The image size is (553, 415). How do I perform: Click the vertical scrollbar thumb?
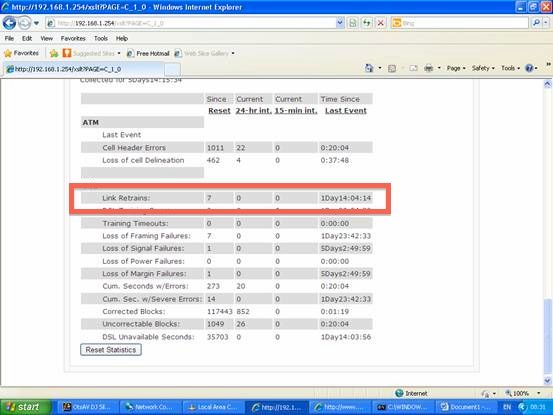coord(547,337)
